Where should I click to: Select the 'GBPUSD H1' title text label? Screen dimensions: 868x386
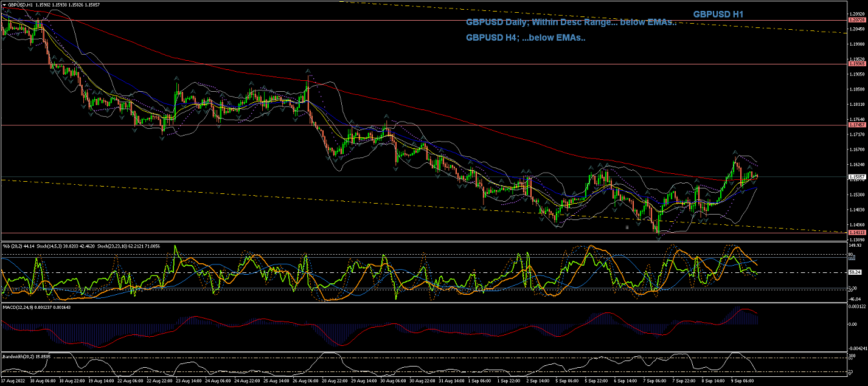(x=718, y=14)
